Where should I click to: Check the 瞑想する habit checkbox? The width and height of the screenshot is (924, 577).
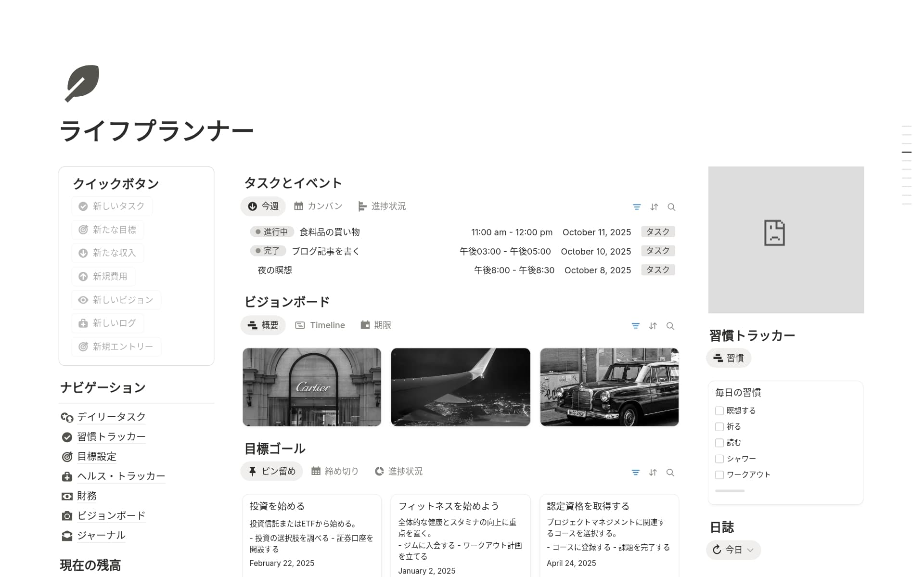coord(719,410)
